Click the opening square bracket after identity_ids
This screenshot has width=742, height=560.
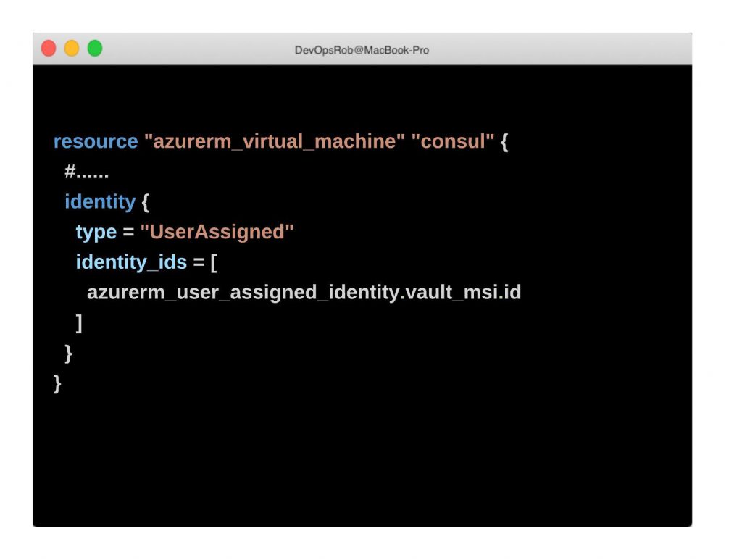[214, 262]
